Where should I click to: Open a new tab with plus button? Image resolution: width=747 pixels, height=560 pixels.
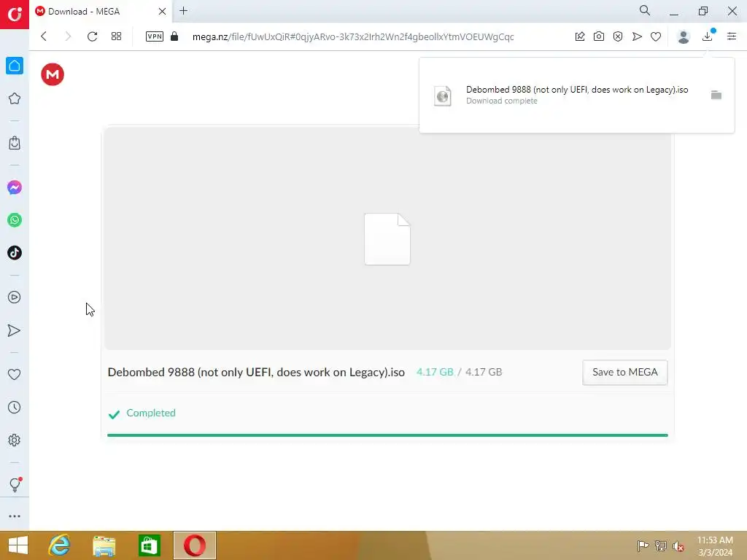coord(183,10)
